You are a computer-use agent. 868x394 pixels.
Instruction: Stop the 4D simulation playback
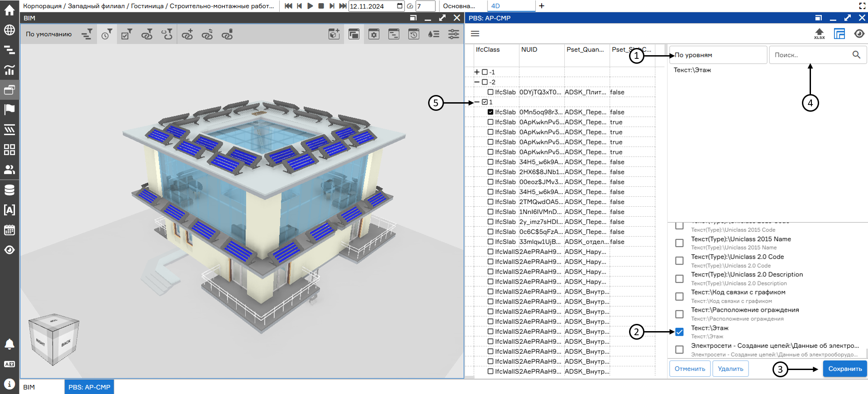[321, 6]
